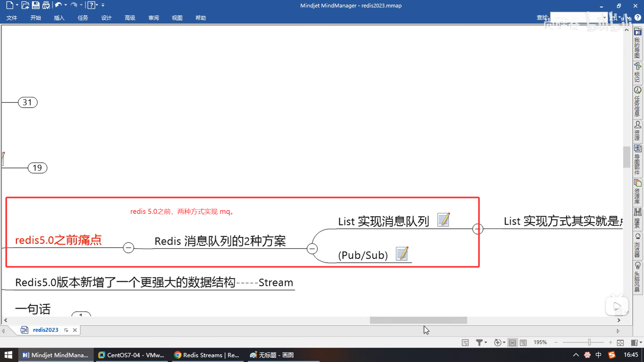
Task: Open the 视图 menu
Action: click(x=177, y=18)
